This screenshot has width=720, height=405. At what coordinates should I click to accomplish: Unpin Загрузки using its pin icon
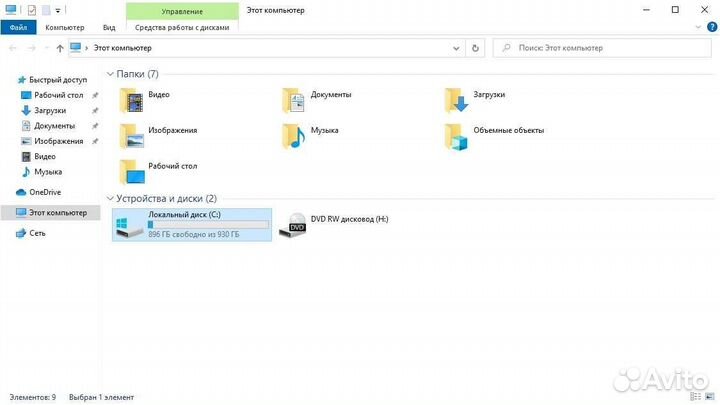pos(95,111)
